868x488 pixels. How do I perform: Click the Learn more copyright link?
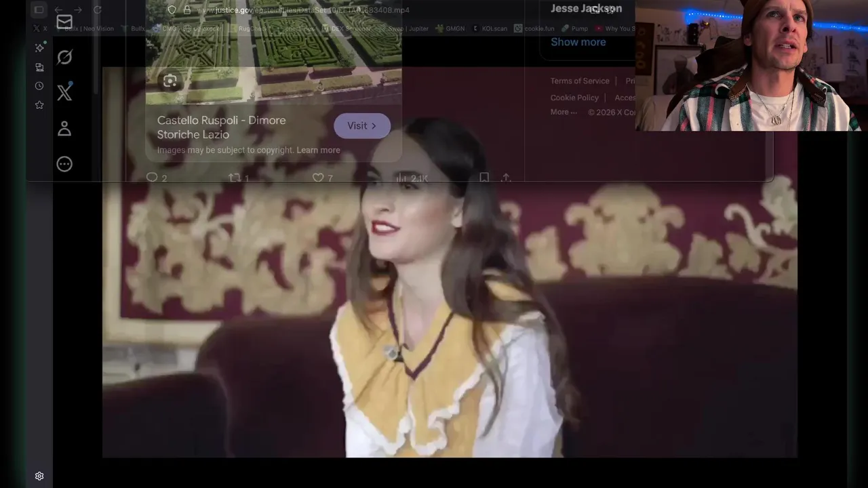tap(318, 150)
